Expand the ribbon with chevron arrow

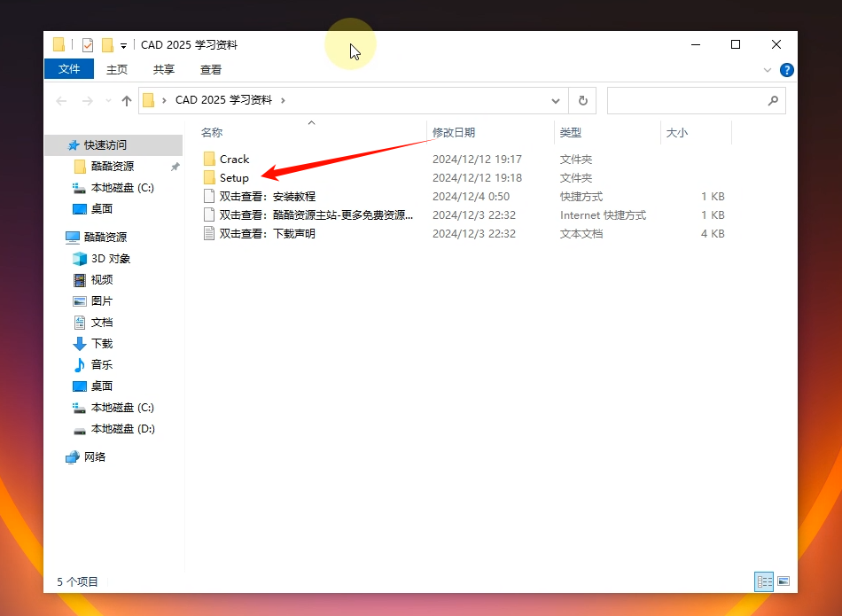click(x=768, y=70)
